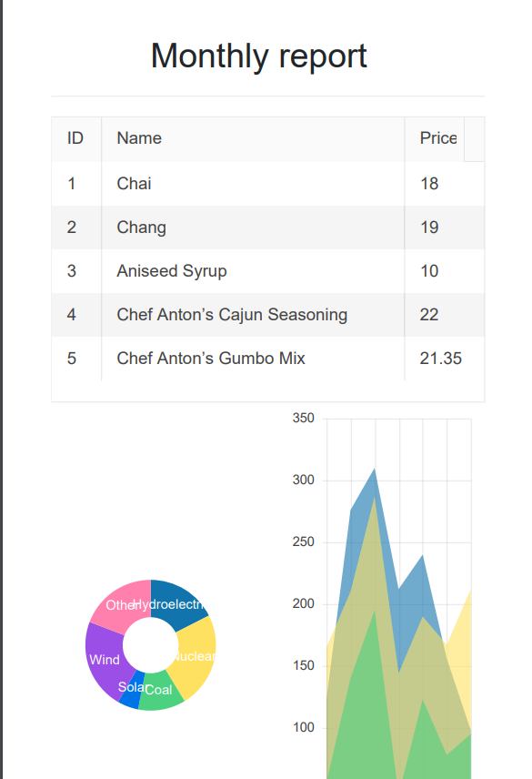Click the 21.35 price cell
Viewport: 532px width, 779px height.
[x=445, y=359]
